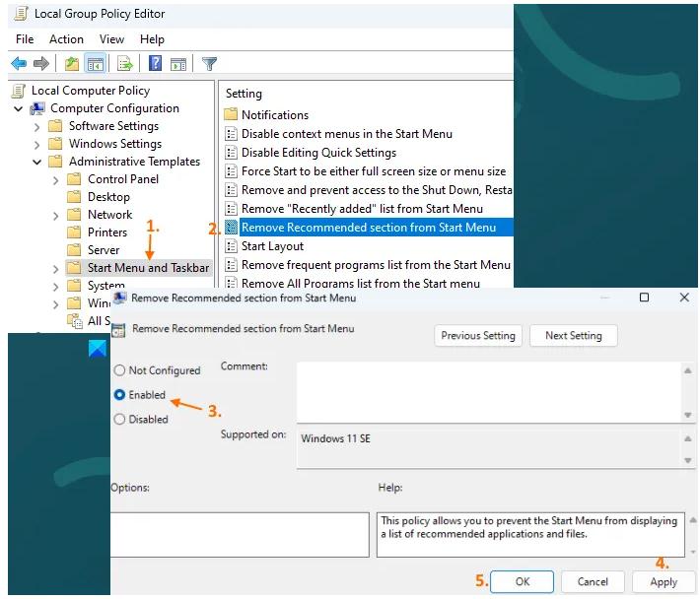Image resolution: width=700 pixels, height=599 pixels.
Task: Expand the Control Panel tree node
Action: (55, 179)
